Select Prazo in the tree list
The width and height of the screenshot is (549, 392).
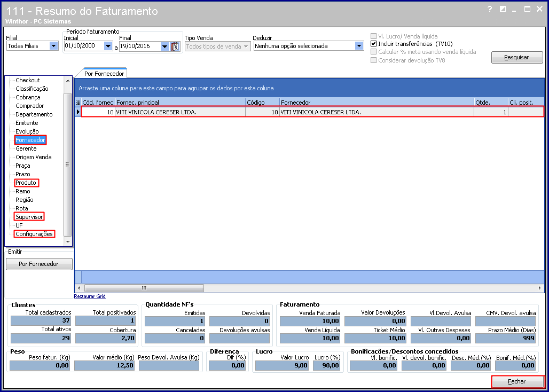pyautogui.click(x=23, y=174)
